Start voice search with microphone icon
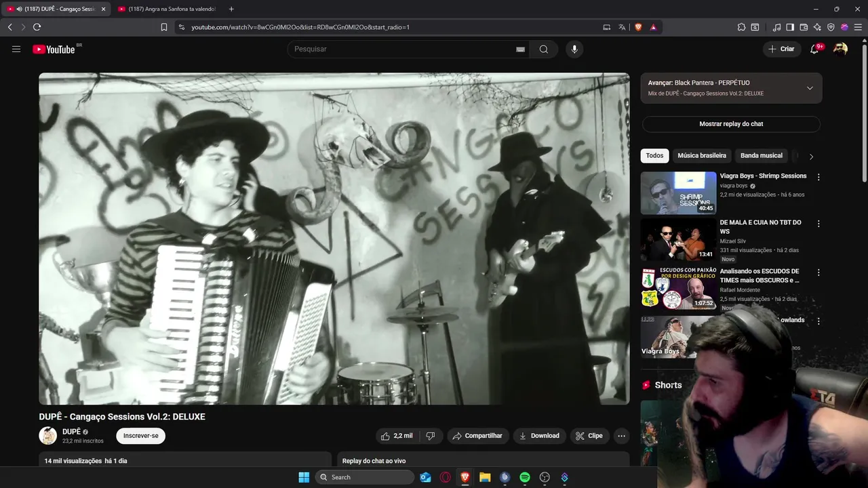The width and height of the screenshot is (868, 488). coord(574,49)
